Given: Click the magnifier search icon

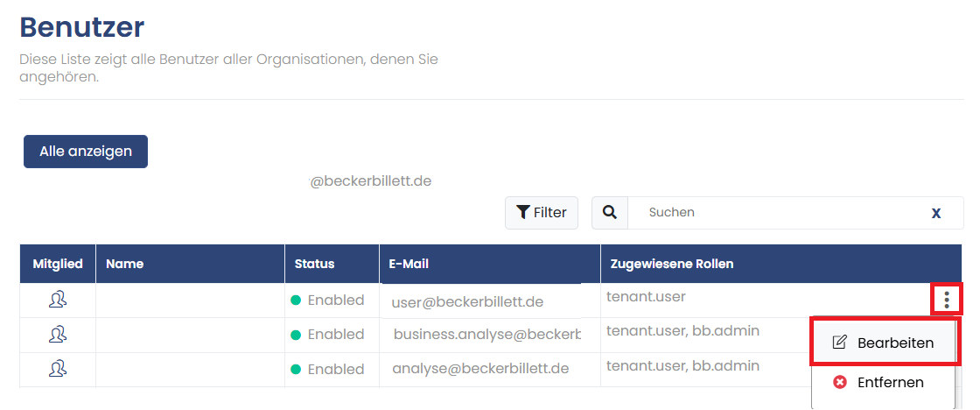Looking at the screenshot, I should pos(610,212).
